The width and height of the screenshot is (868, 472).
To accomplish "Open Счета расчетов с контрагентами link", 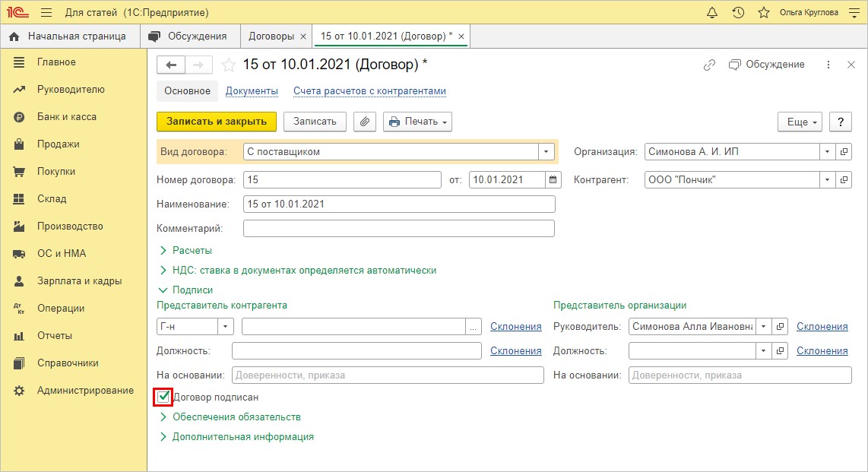I will coord(369,91).
